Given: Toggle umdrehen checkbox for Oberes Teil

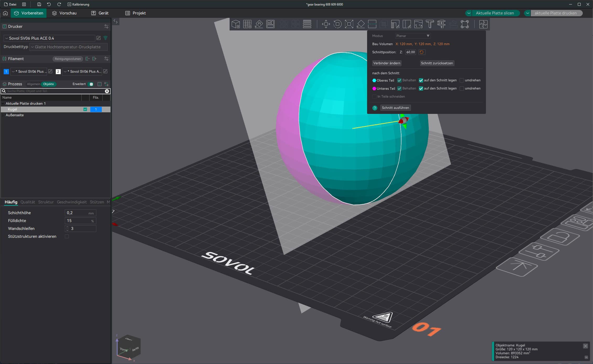Looking at the screenshot, I should [x=462, y=80].
